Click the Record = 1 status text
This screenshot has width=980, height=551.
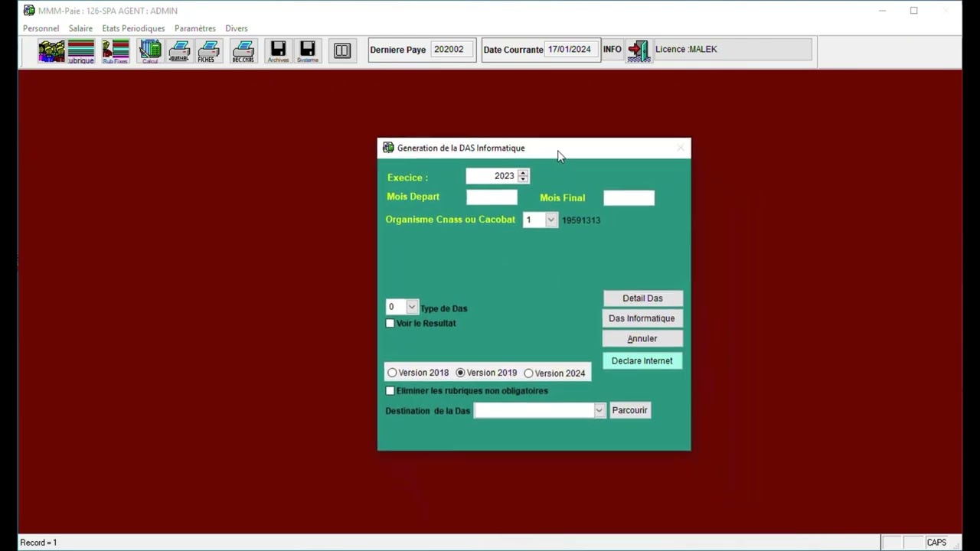(x=38, y=543)
